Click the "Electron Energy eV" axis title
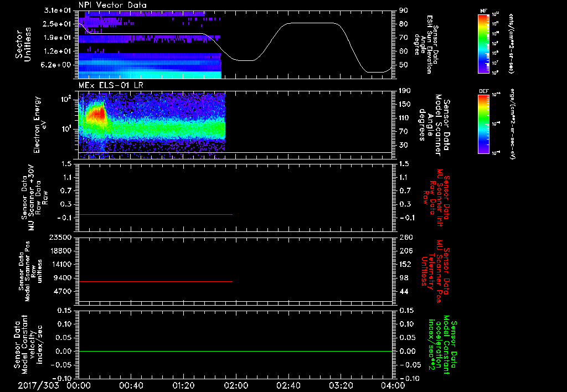Image resolution: width=567 pixels, height=392 pixels. 40,125
